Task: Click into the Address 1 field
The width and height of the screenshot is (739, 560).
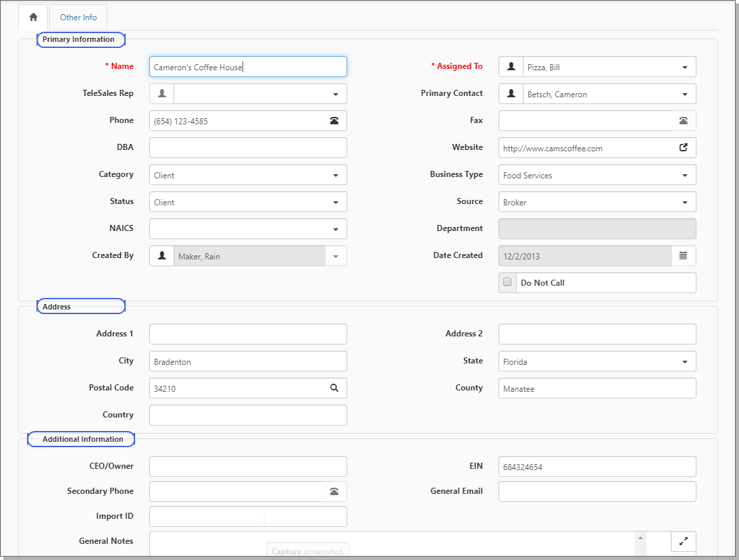Action: [x=247, y=334]
